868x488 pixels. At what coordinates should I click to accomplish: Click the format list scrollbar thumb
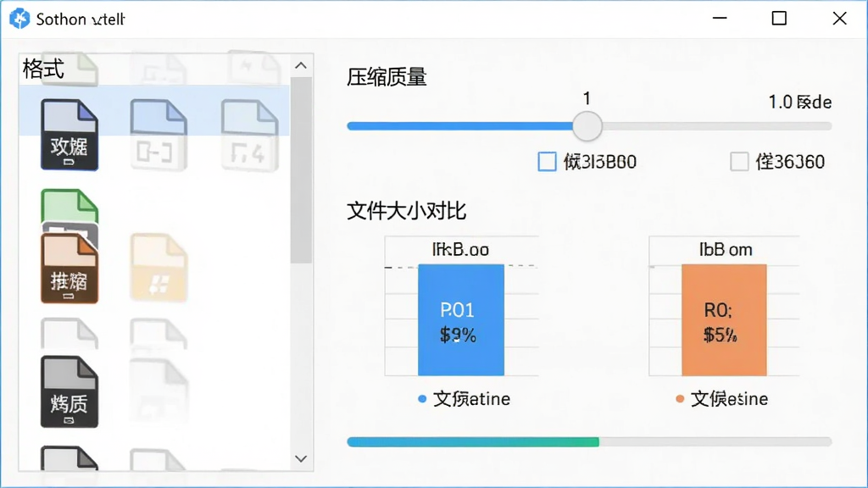[x=301, y=170]
